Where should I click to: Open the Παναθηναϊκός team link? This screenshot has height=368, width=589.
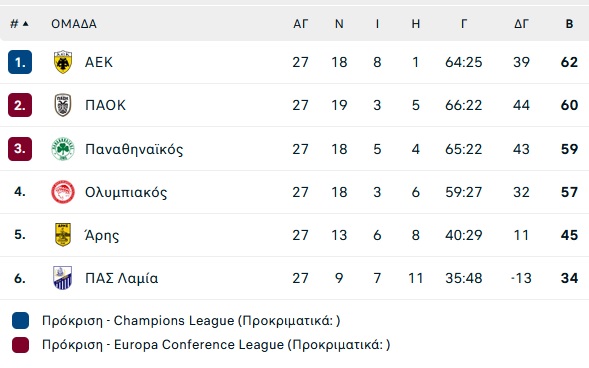(134, 149)
